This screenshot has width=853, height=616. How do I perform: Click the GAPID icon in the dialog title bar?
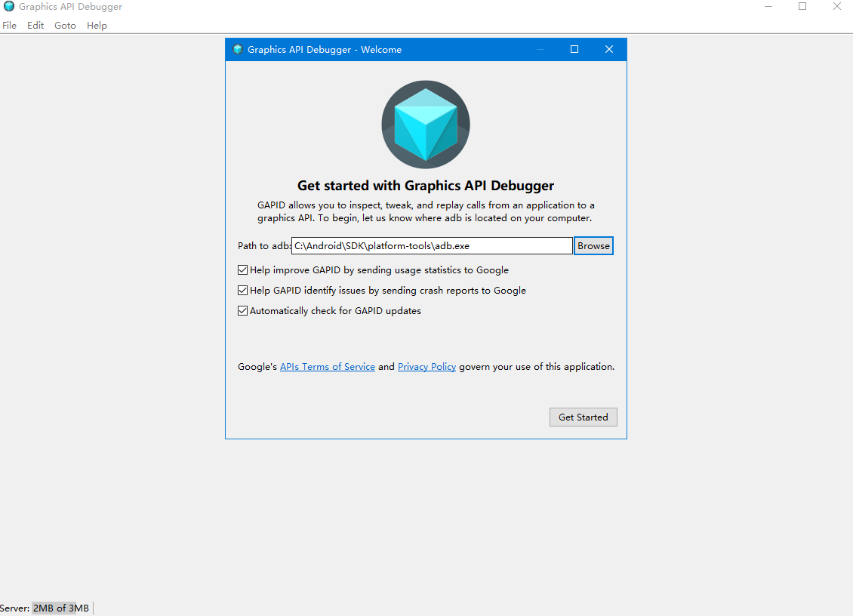tap(238, 50)
